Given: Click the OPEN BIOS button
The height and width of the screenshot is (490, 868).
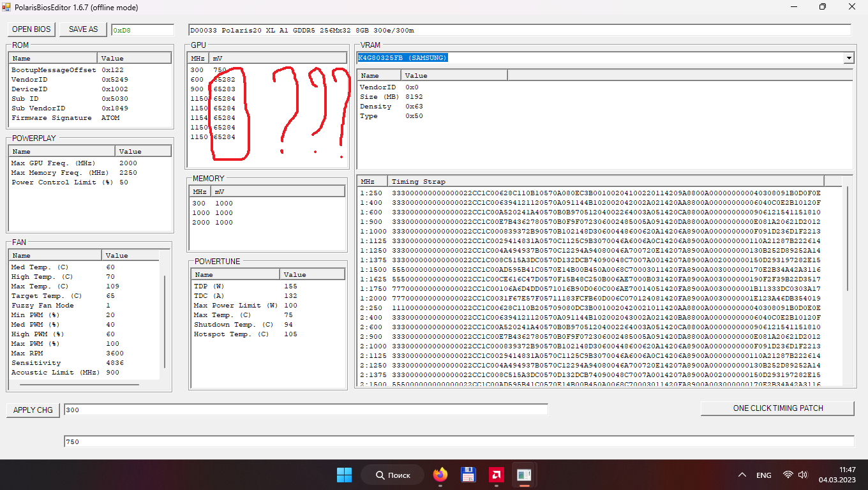Looking at the screenshot, I should point(31,29).
